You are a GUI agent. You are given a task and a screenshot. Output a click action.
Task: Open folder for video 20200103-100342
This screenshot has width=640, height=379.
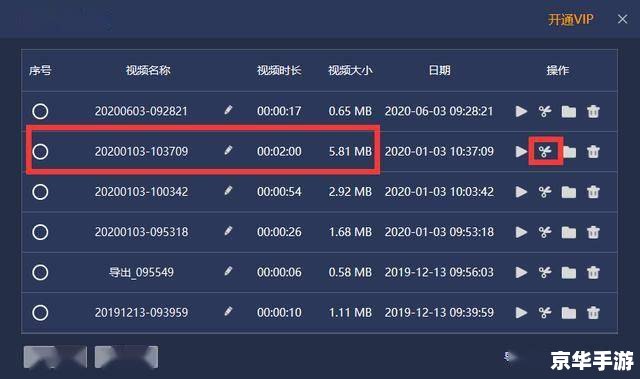(569, 192)
